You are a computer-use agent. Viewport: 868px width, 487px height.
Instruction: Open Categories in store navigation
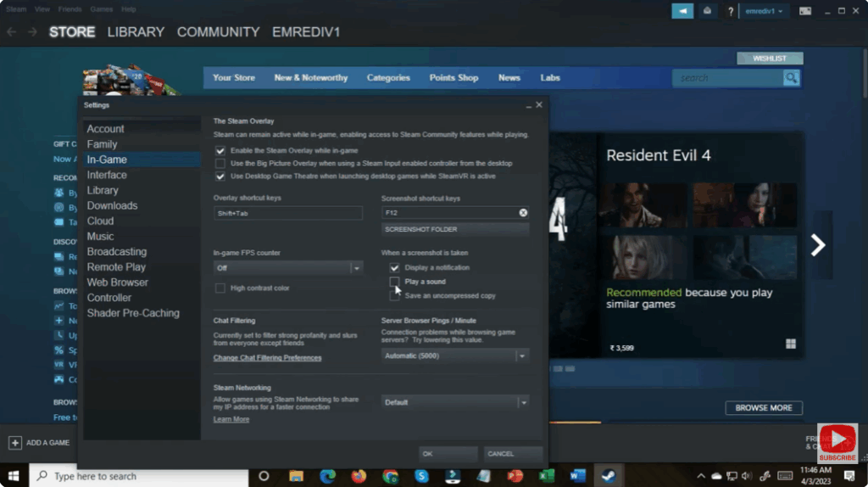(x=388, y=78)
